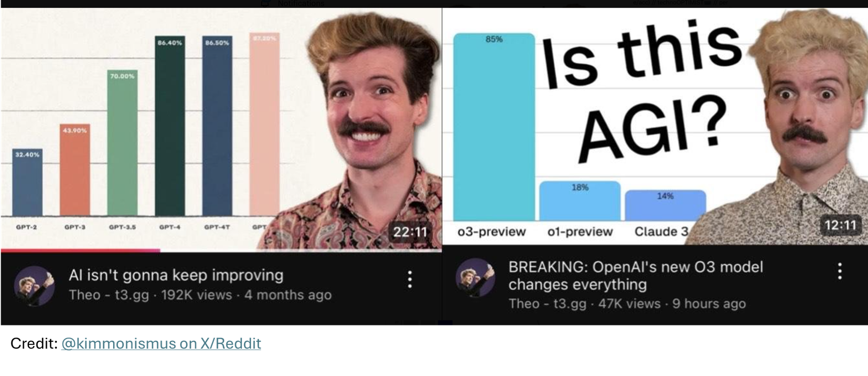
Task: Click the "47K views · 9 hours ago" text
Action: point(672,304)
